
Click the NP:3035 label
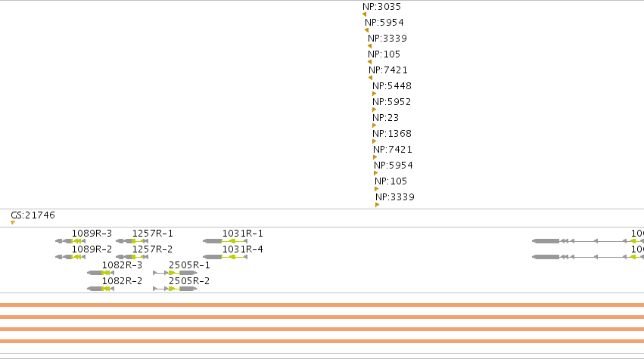(x=381, y=7)
